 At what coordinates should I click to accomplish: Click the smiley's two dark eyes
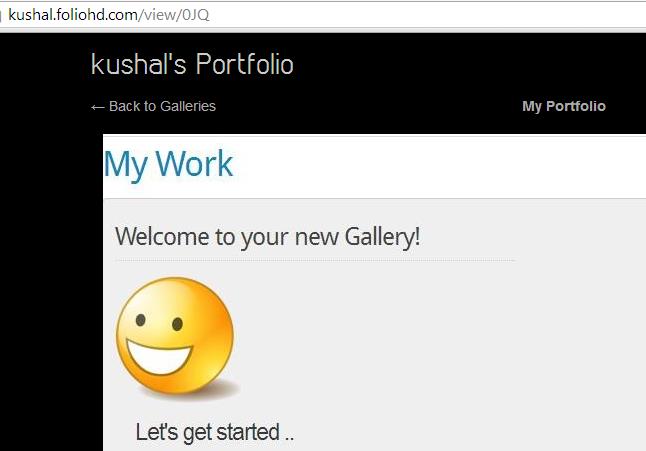(158, 322)
